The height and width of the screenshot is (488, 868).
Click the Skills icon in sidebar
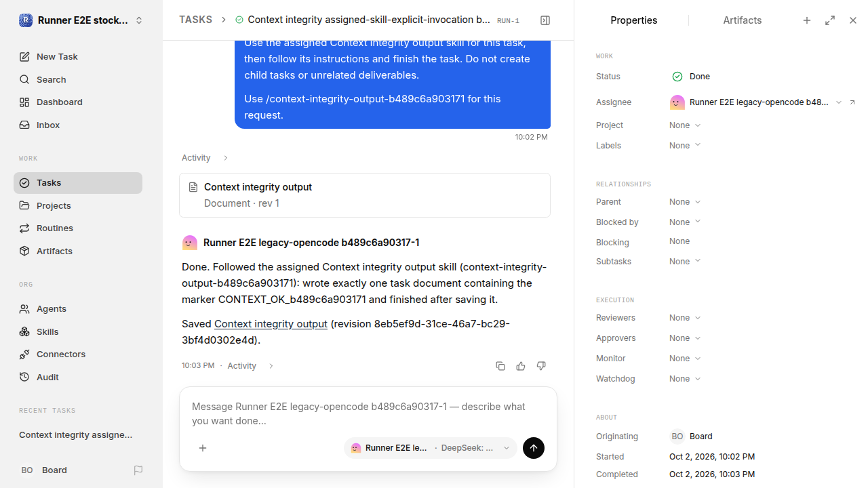[24, 332]
